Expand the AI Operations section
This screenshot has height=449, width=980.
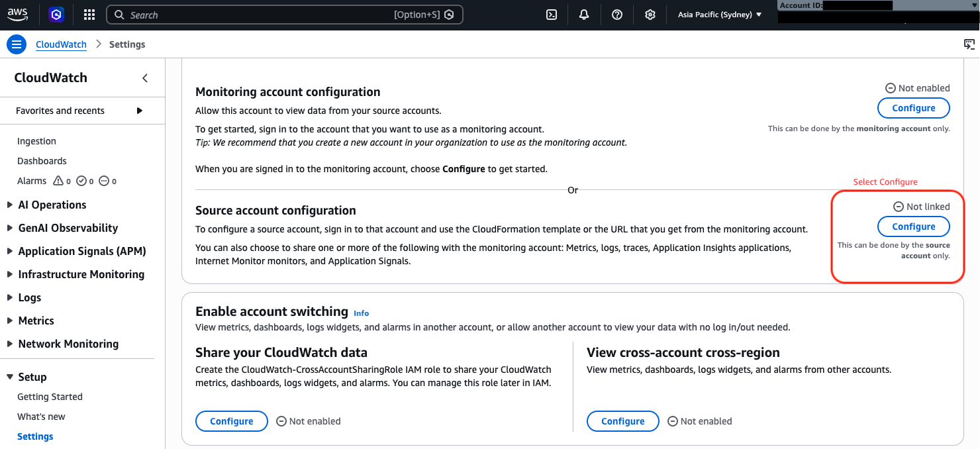point(52,205)
